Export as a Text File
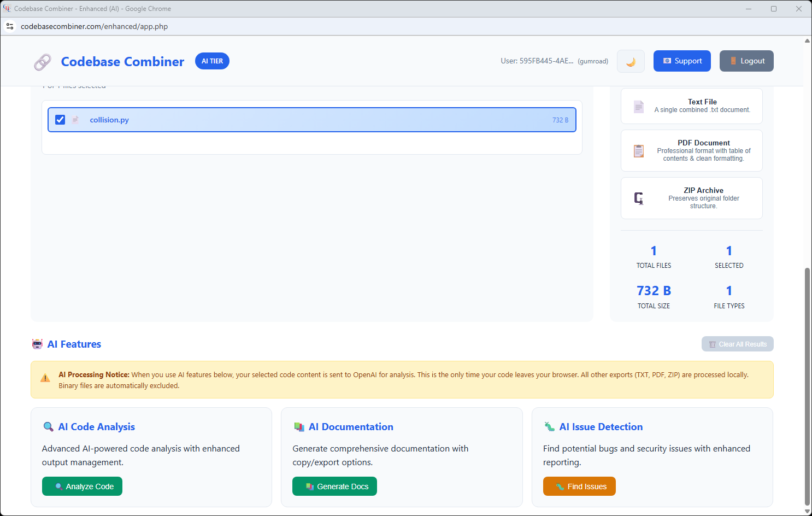Screen dimensions: 812x516 point(692,106)
